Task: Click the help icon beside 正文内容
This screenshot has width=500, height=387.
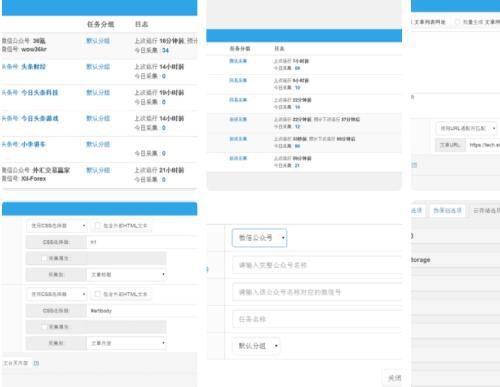Action: coord(36,363)
